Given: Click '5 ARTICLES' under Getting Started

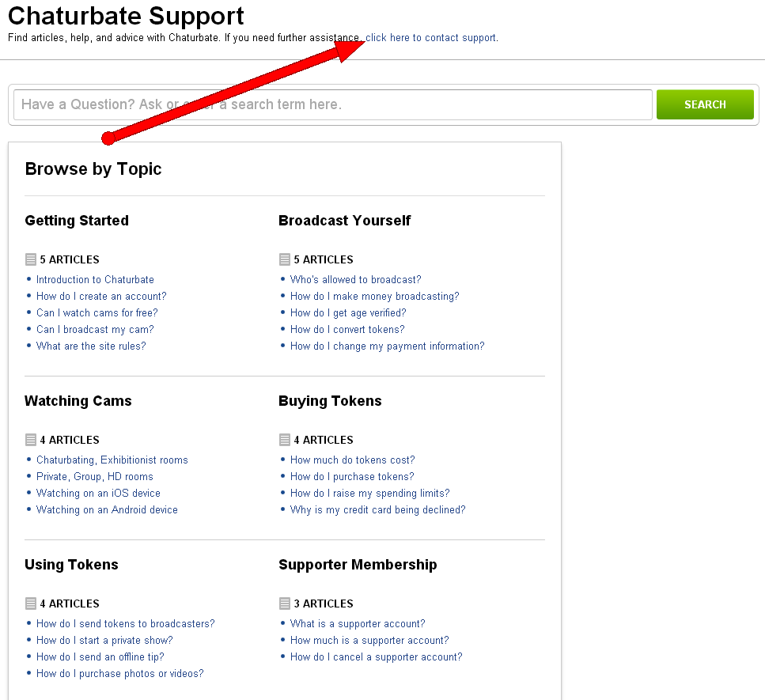Looking at the screenshot, I should tap(70, 259).
